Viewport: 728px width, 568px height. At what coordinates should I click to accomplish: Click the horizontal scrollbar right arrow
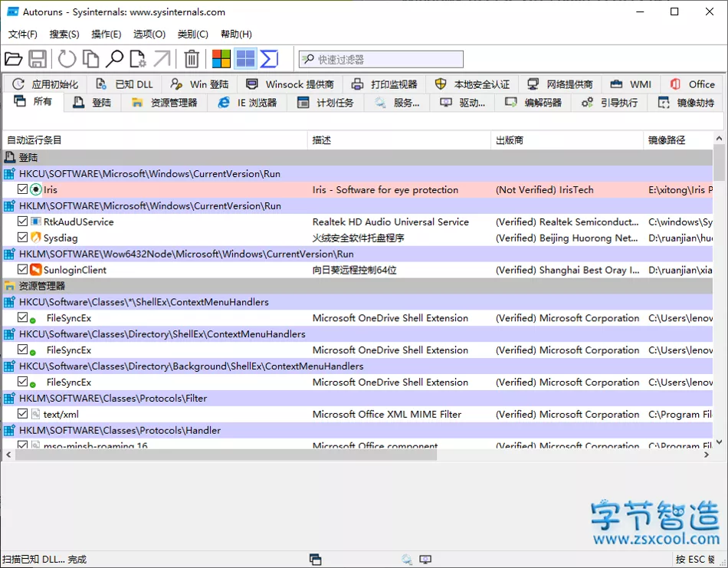click(x=707, y=455)
